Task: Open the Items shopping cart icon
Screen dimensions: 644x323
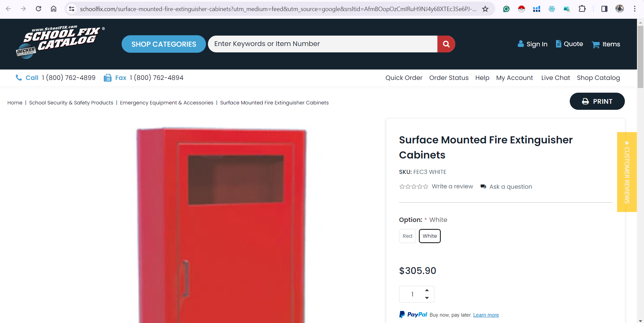Action: pos(596,44)
